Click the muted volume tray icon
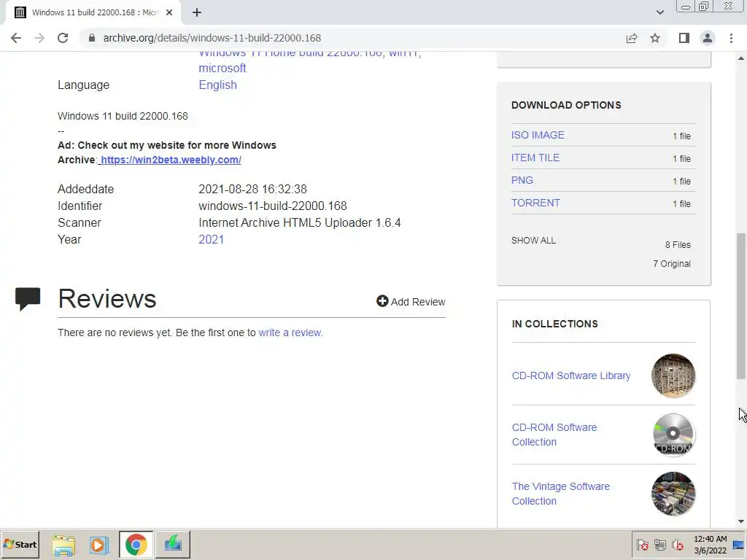 tap(677, 545)
